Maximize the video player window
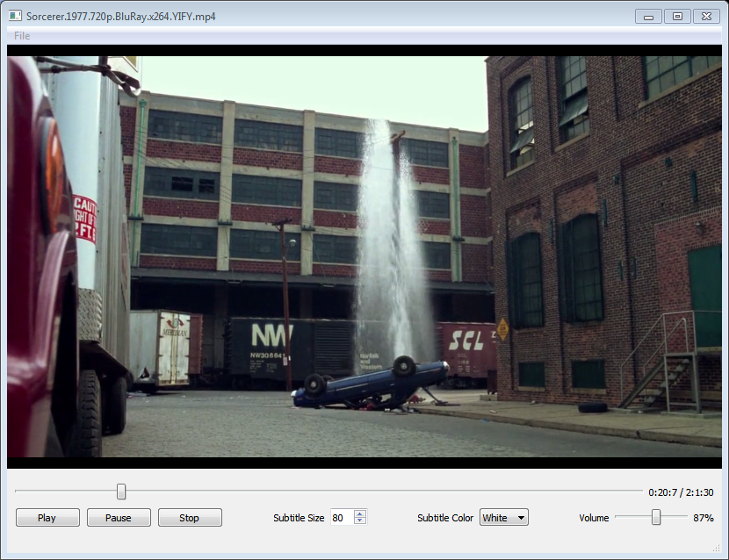Screen dimensions: 729x560 click(x=677, y=17)
